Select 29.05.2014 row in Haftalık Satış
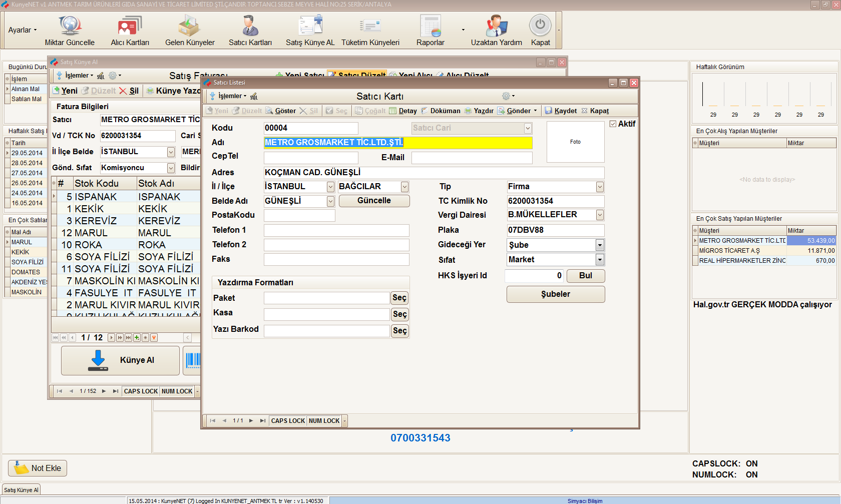This screenshot has width=841, height=504. tap(27, 153)
